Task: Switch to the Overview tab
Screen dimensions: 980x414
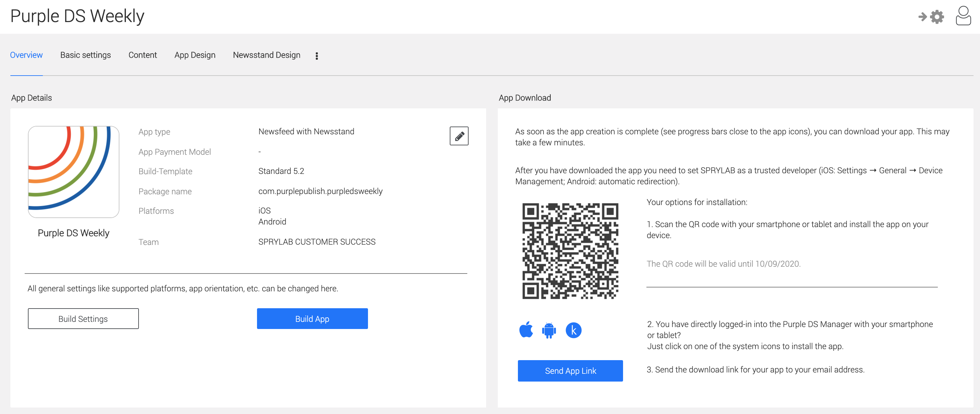Action: [26, 55]
